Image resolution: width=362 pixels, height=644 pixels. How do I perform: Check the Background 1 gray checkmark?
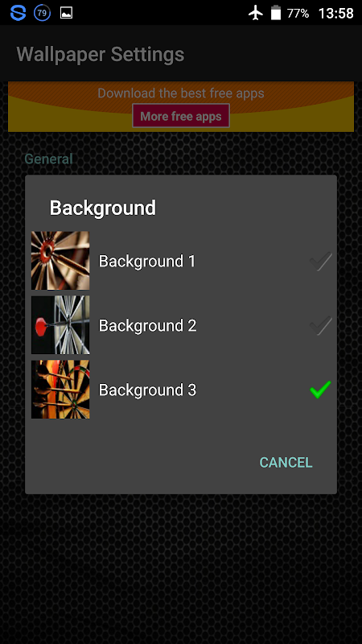tap(320, 261)
